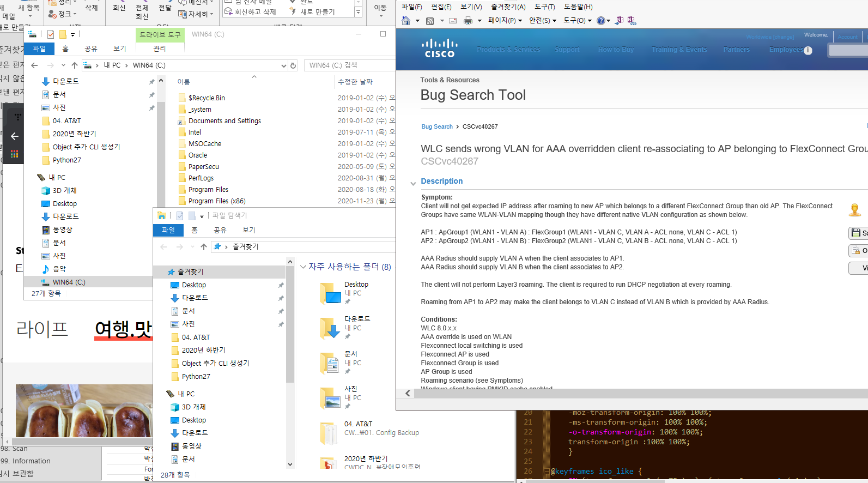Click the printer icon in IE toolbar
Viewport: 868px width, 483px height.
pos(468,21)
